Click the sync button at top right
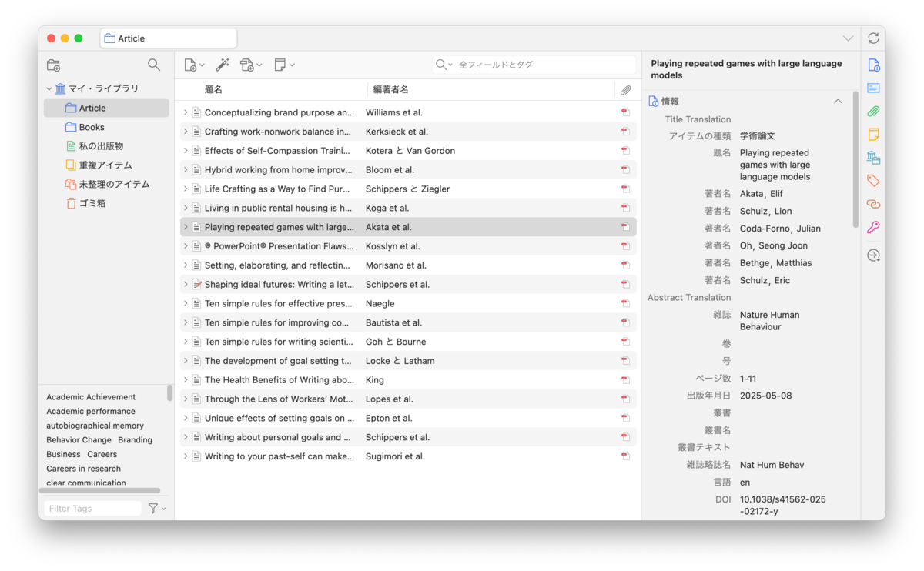Viewport: 924px width, 571px height. (873, 38)
